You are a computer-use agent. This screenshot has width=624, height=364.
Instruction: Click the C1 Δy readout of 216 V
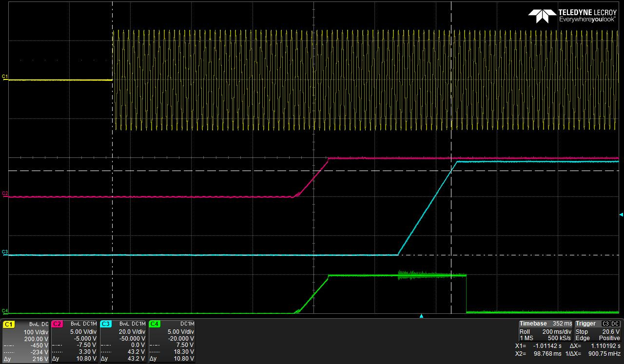tap(40, 359)
